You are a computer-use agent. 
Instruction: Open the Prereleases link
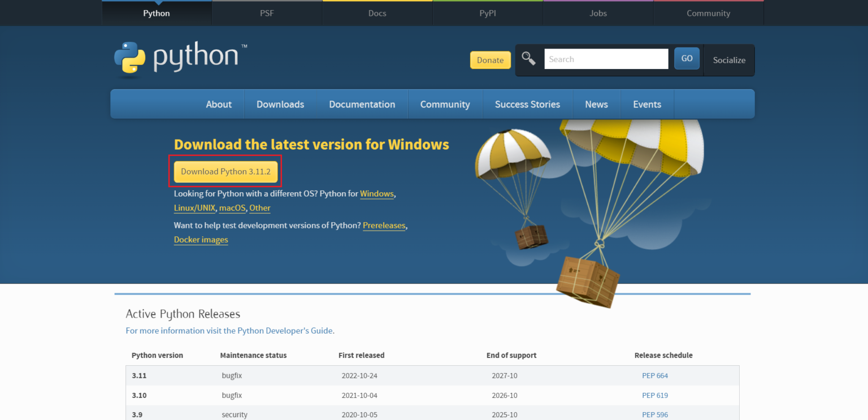pyautogui.click(x=384, y=225)
